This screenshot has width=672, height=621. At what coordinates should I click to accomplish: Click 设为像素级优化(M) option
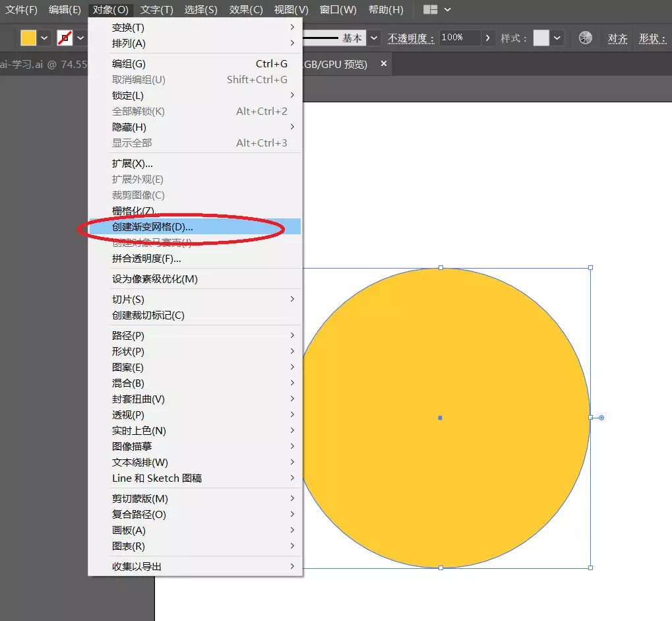coord(155,278)
